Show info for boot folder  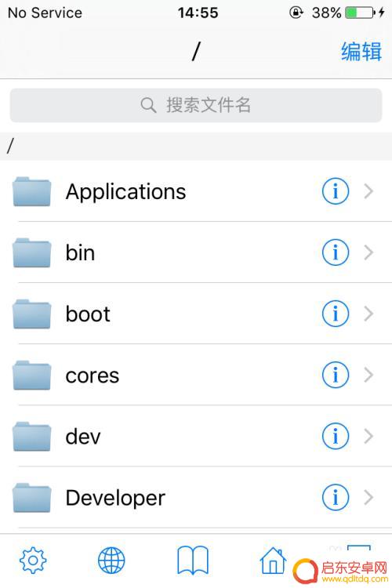click(336, 314)
